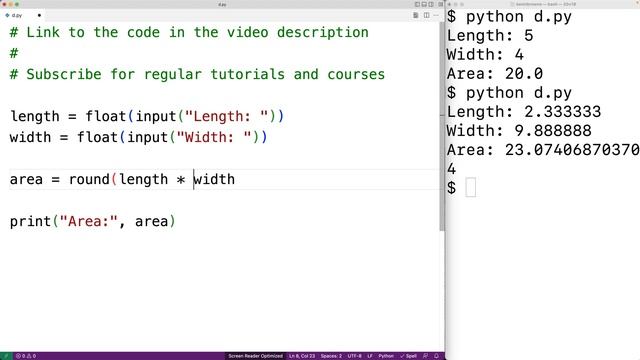The image size is (640, 360).
Task: Click the first '$ python d.py' command in terminal
Action: [509, 17]
